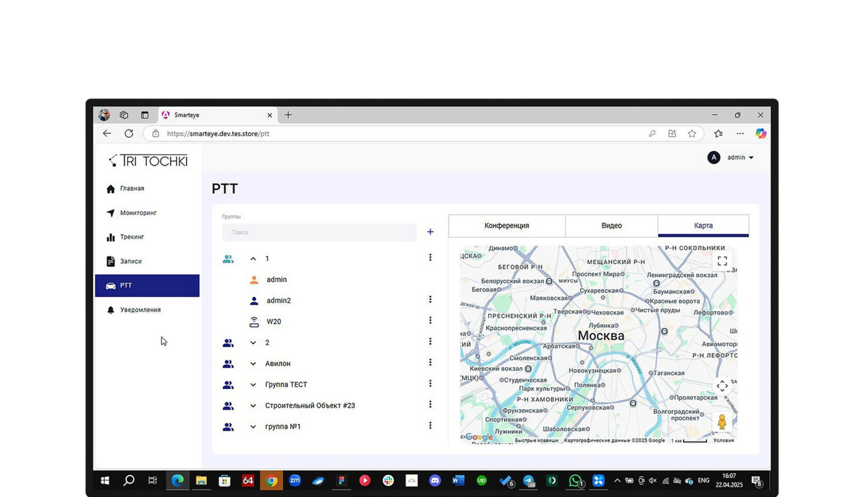
Task: Reload the Smarteye page
Action: (x=129, y=133)
